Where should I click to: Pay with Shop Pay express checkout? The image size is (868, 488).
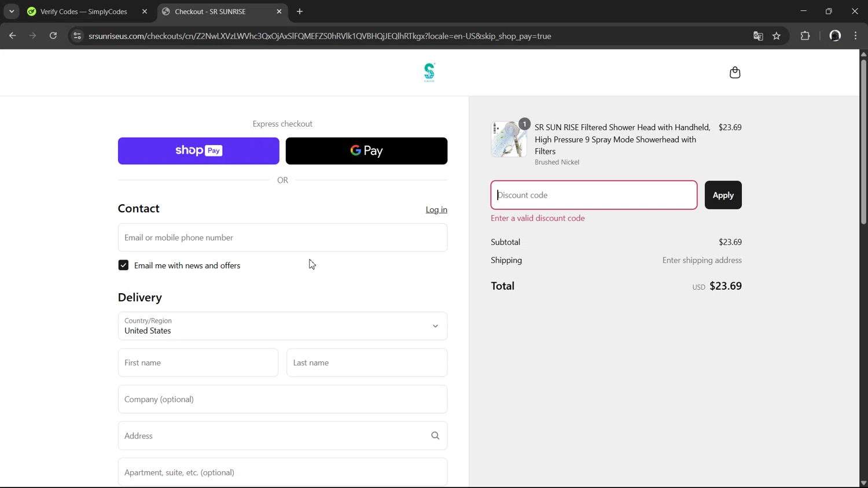[x=198, y=151]
